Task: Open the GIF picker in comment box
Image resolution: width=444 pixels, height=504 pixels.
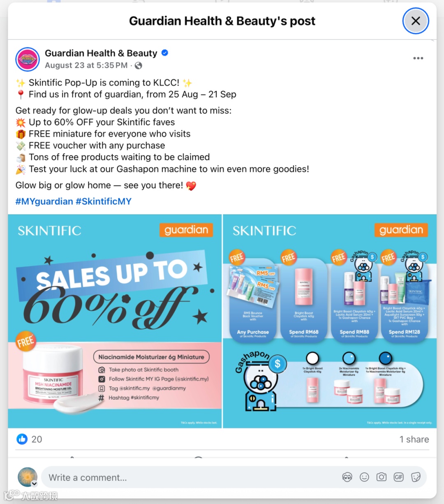Action: click(x=398, y=477)
